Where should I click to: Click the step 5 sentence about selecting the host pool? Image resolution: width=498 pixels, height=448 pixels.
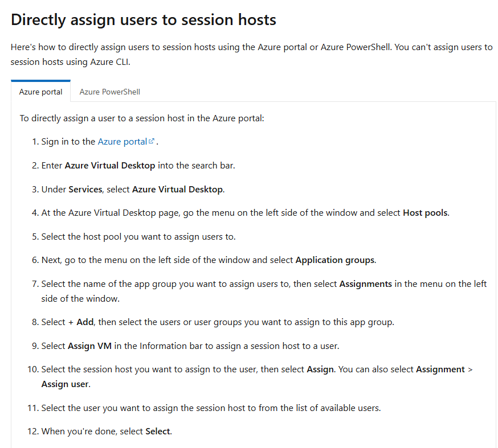pos(138,236)
